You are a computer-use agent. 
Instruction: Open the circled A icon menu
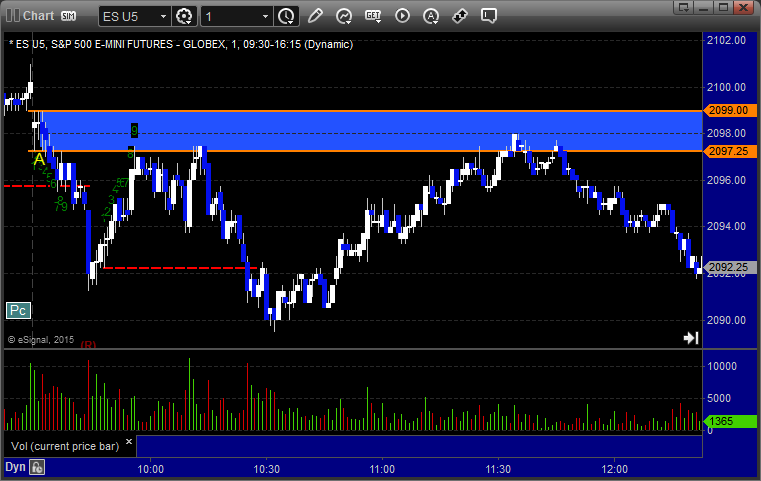[431, 16]
